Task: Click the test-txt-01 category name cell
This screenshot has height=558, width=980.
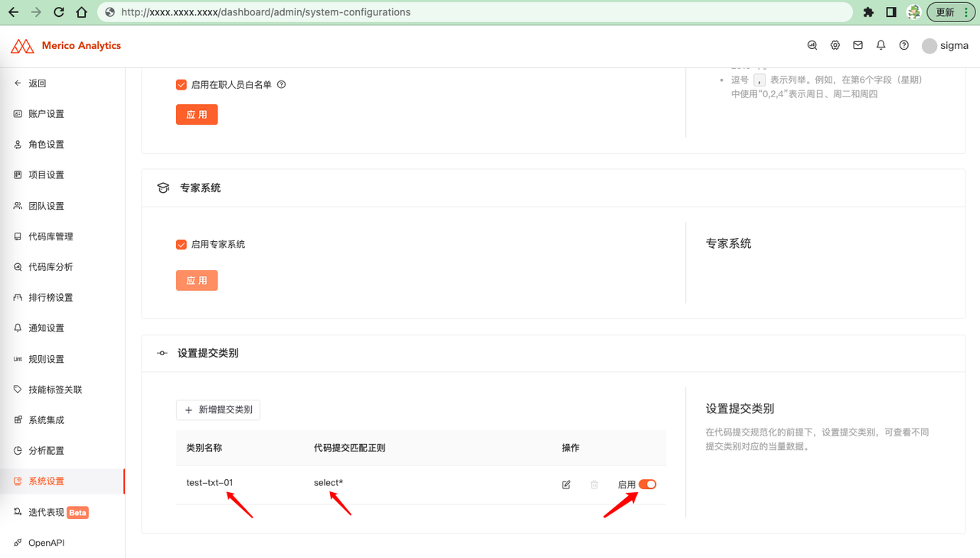Action: click(210, 483)
